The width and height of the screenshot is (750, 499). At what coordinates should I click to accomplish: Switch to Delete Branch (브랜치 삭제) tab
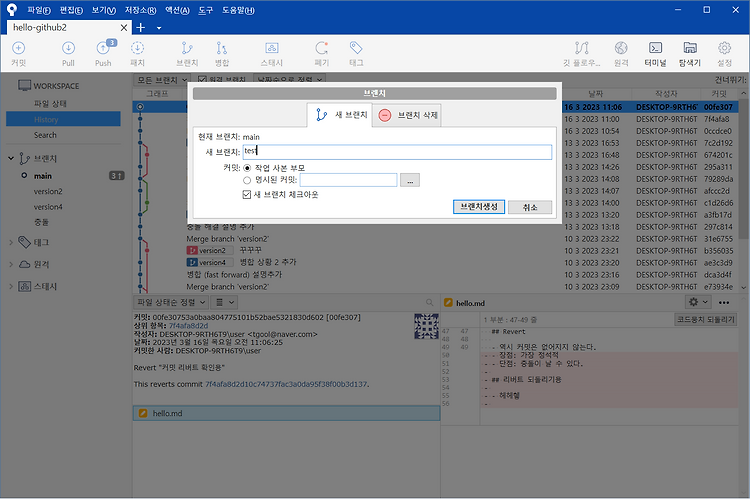[408, 115]
